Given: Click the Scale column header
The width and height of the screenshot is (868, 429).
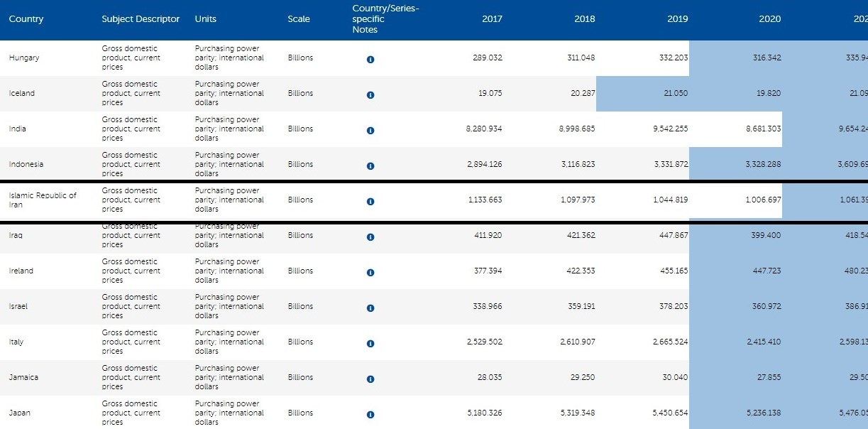Looking at the screenshot, I should pyautogui.click(x=299, y=19).
